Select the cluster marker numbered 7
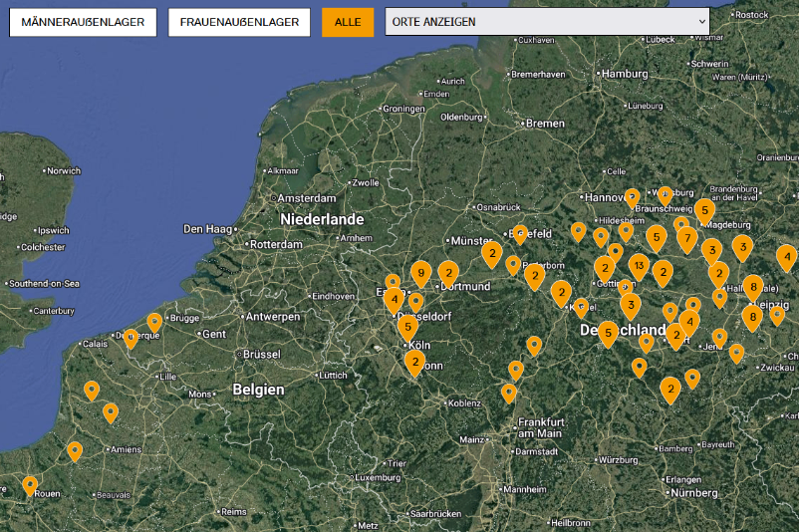 point(686,237)
